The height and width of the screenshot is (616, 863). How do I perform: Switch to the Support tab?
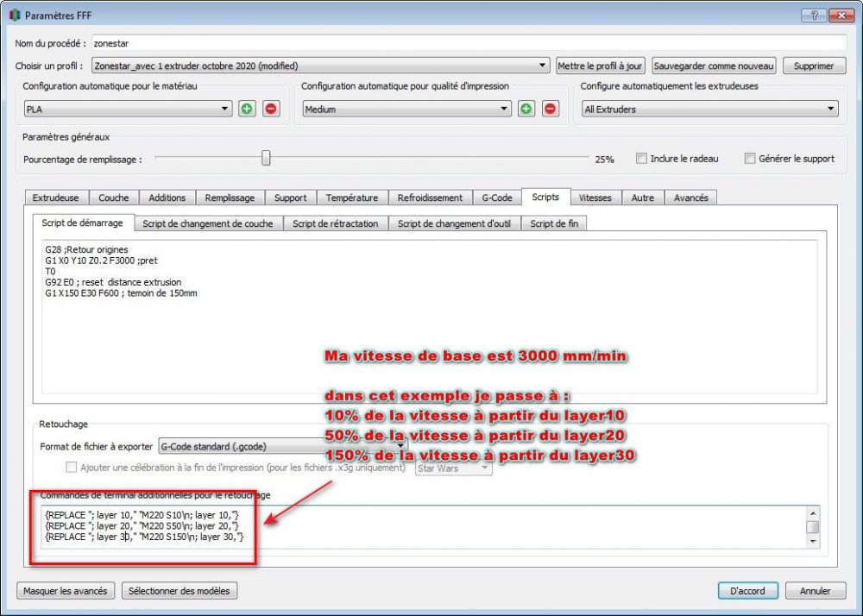coord(290,198)
